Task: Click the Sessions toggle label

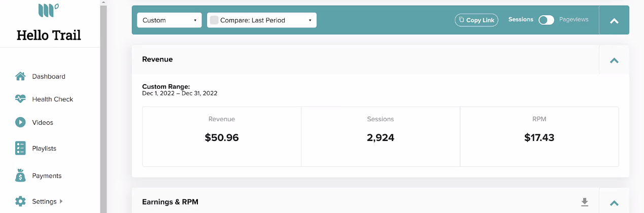Action: point(521,19)
